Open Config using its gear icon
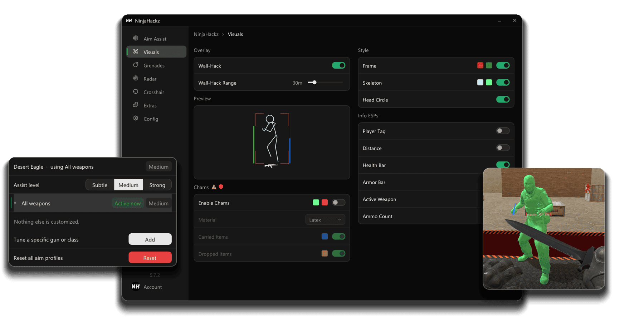 [136, 118]
